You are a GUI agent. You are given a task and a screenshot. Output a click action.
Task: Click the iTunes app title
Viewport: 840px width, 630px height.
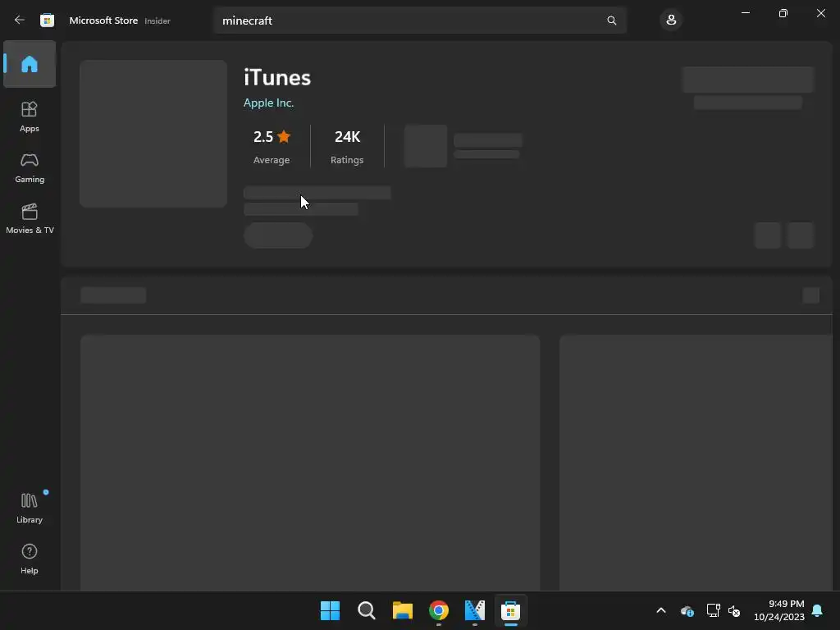tap(277, 78)
